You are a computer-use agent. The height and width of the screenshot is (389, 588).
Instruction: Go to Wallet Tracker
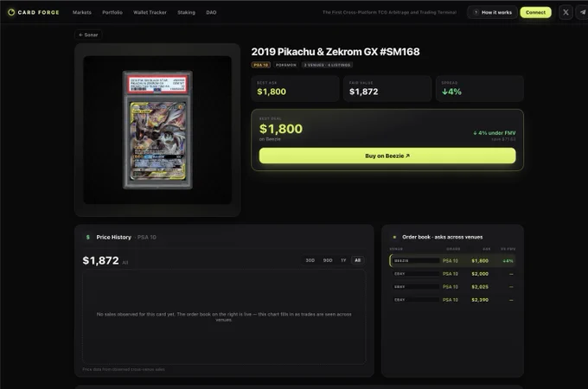(150, 12)
